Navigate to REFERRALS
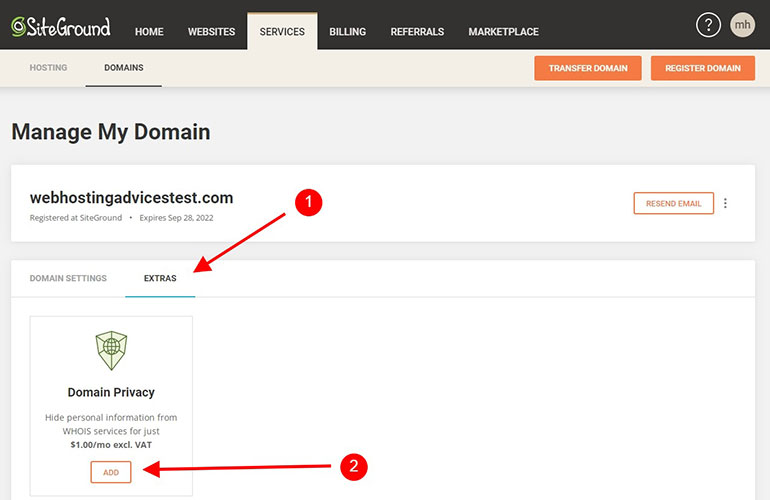Image resolution: width=770 pixels, height=500 pixels. (417, 32)
